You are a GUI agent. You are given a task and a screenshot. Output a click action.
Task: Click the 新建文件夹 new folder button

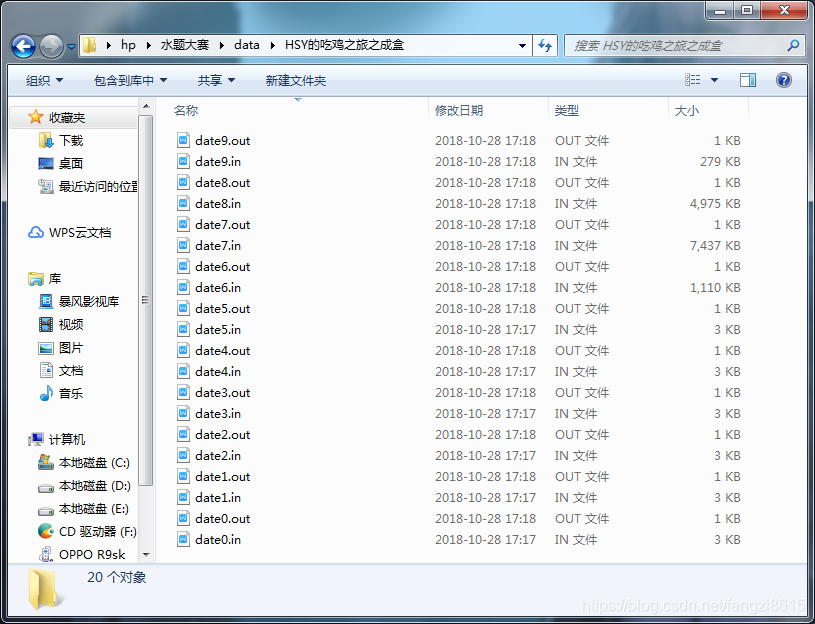[296, 80]
